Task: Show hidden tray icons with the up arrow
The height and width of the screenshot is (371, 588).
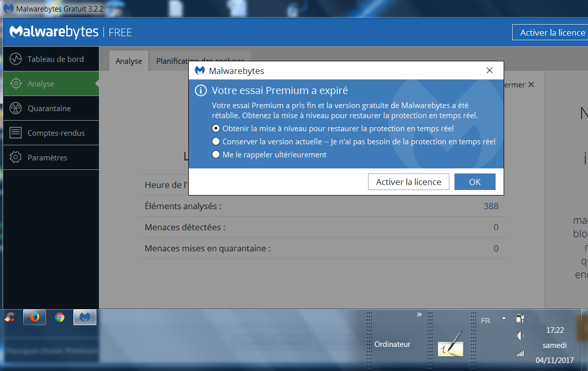Action: pyautogui.click(x=504, y=318)
